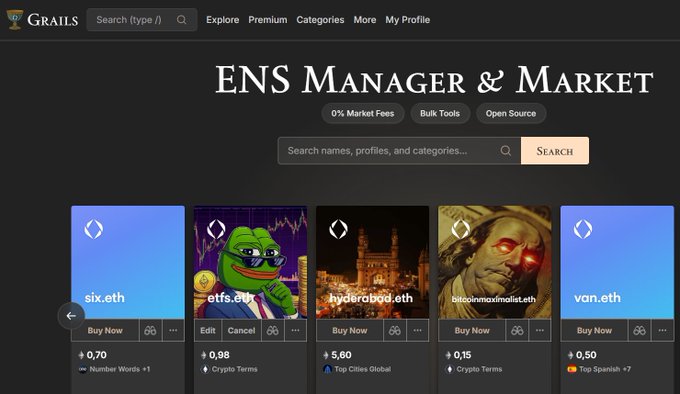Click the 0,70 price value
This screenshot has width=680, height=394.
(x=97, y=355)
